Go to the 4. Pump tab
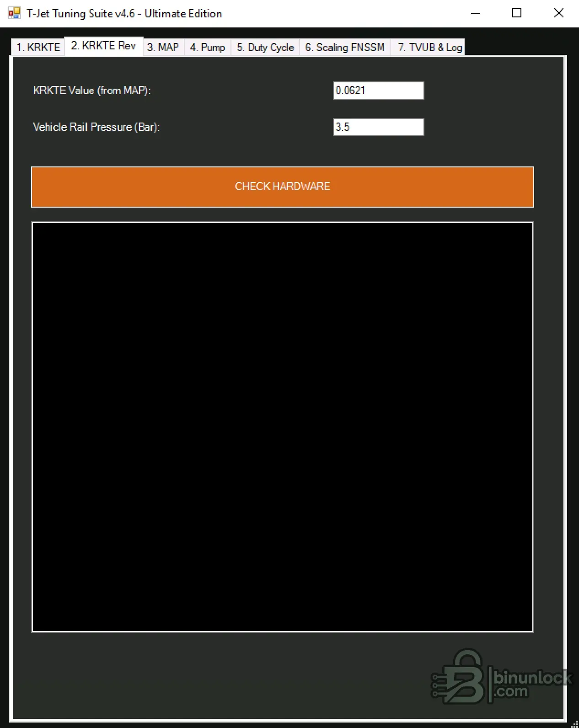 point(208,48)
